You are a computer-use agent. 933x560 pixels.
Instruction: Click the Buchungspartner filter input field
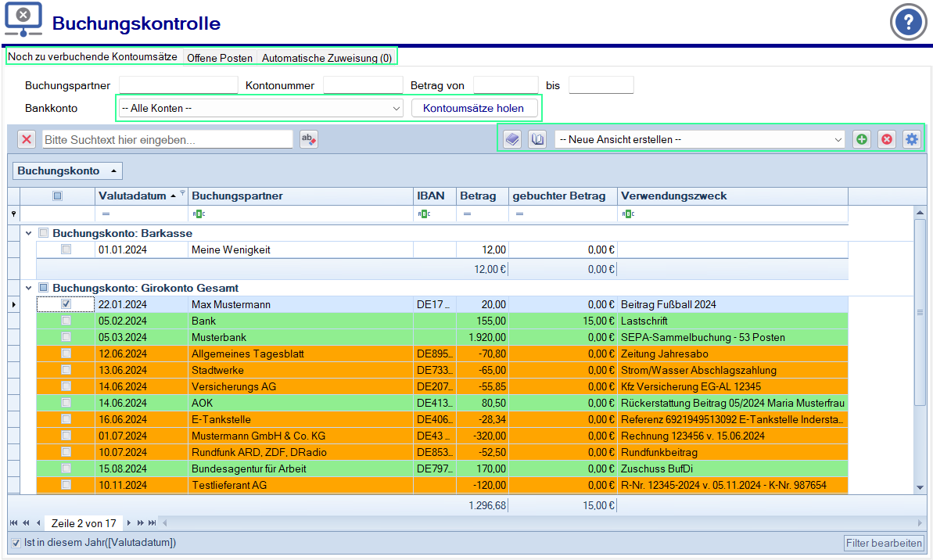[178, 85]
